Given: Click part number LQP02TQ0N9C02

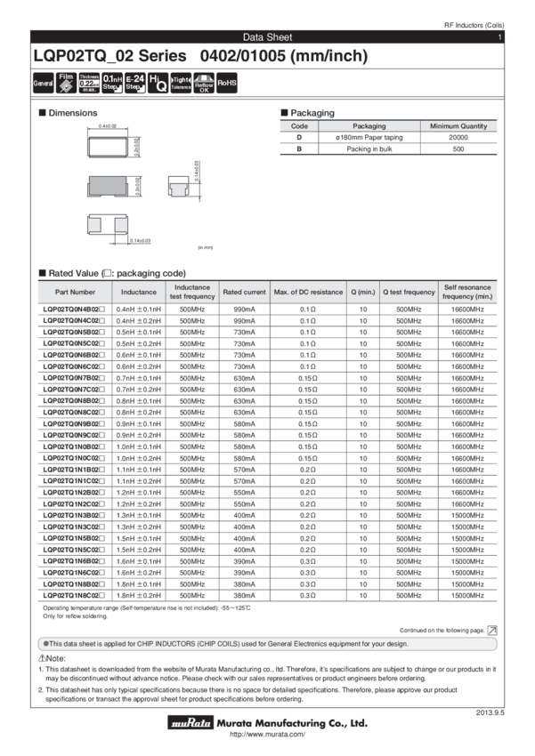Looking at the screenshot, I should coord(74,435).
